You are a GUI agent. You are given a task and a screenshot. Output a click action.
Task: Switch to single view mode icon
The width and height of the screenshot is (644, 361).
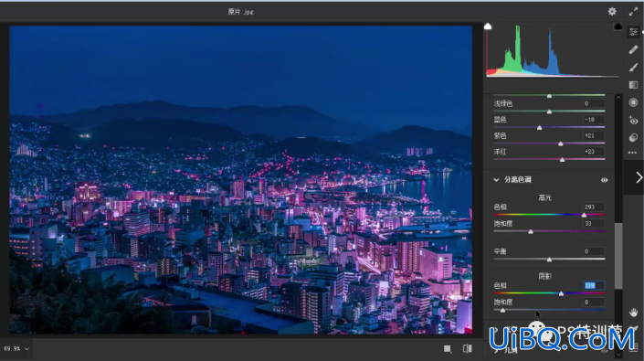[448, 349]
